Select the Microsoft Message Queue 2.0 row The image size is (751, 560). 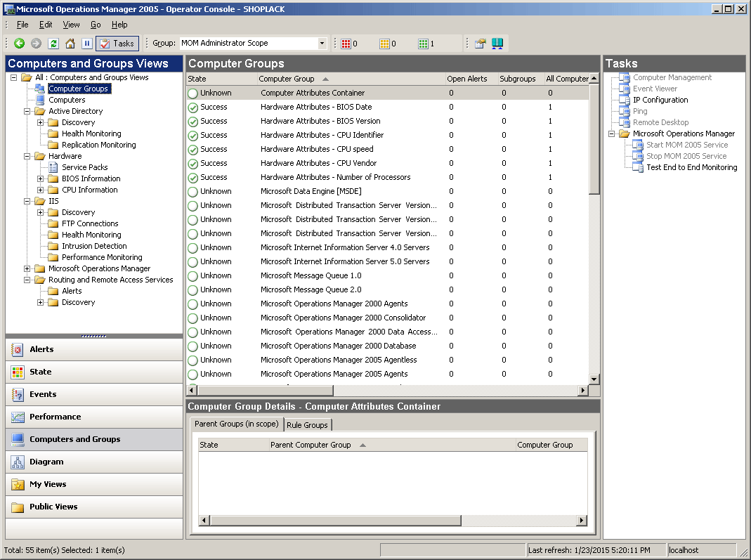coord(388,289)
